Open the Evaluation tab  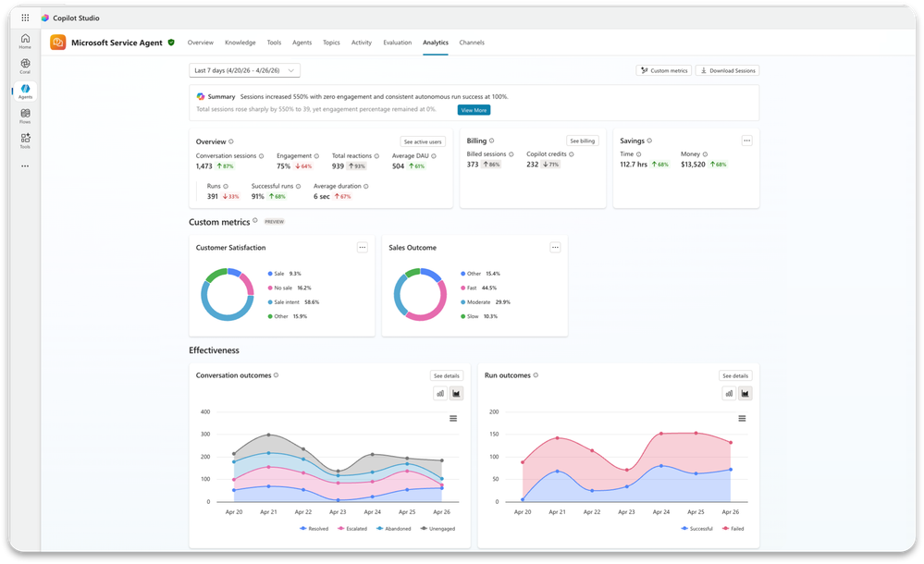tap(397, 43)
